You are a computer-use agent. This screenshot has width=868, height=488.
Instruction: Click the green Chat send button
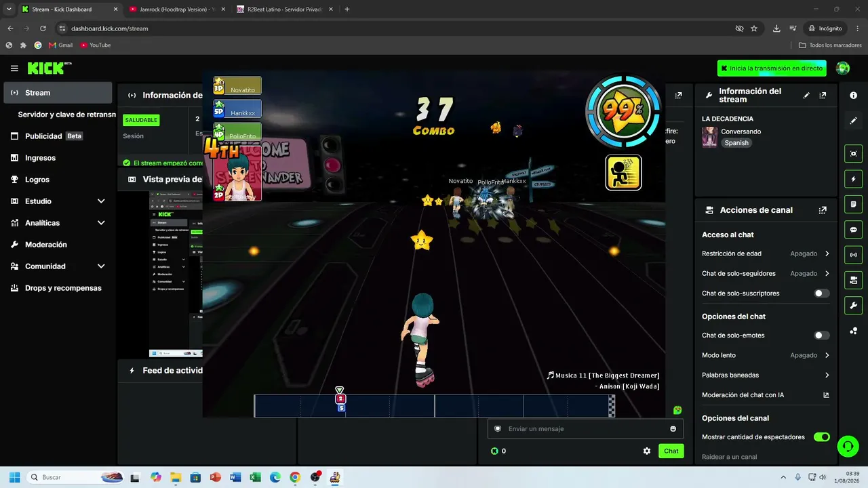(x=671, y=451)
